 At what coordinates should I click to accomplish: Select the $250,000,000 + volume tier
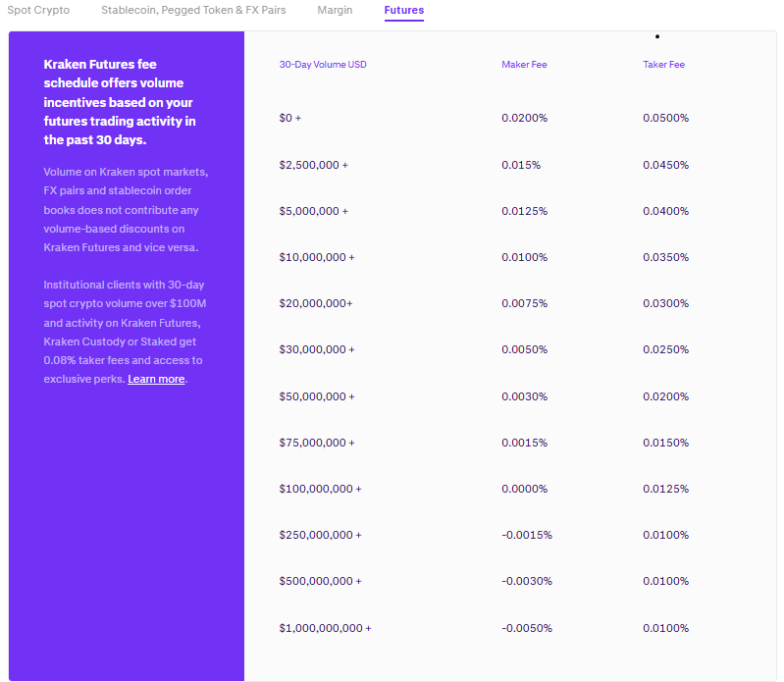[320, 535]
